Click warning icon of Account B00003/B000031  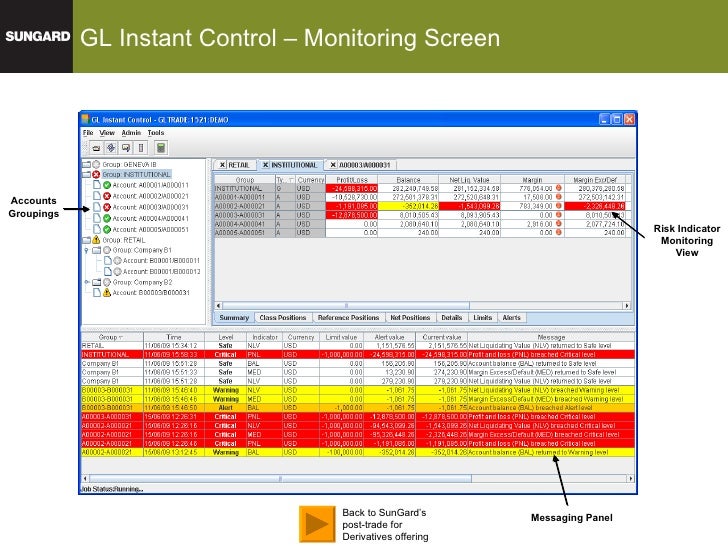pos(107,292)
